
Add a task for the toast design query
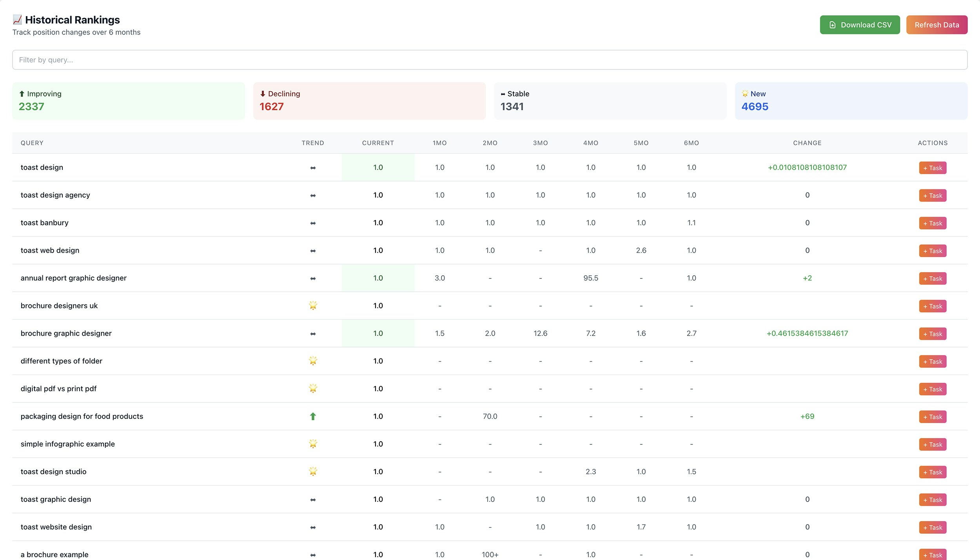coord(932,167)
